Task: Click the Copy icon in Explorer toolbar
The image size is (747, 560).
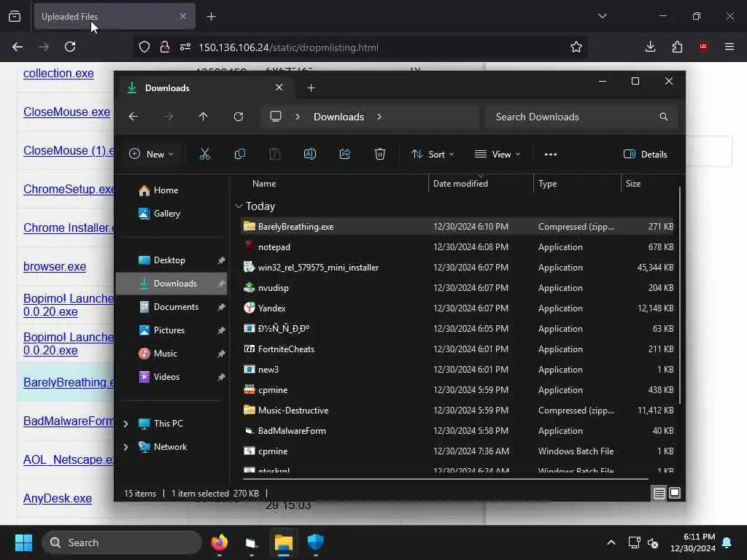Action: click(239, 155)
